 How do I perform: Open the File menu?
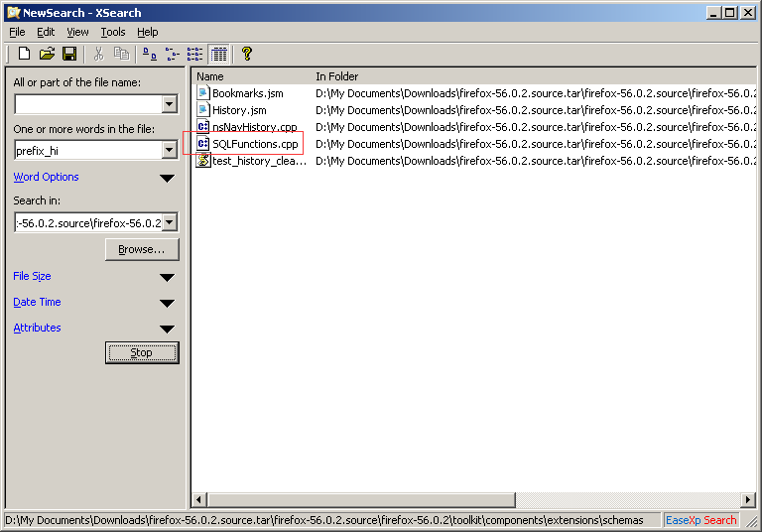tap(17, 32)
